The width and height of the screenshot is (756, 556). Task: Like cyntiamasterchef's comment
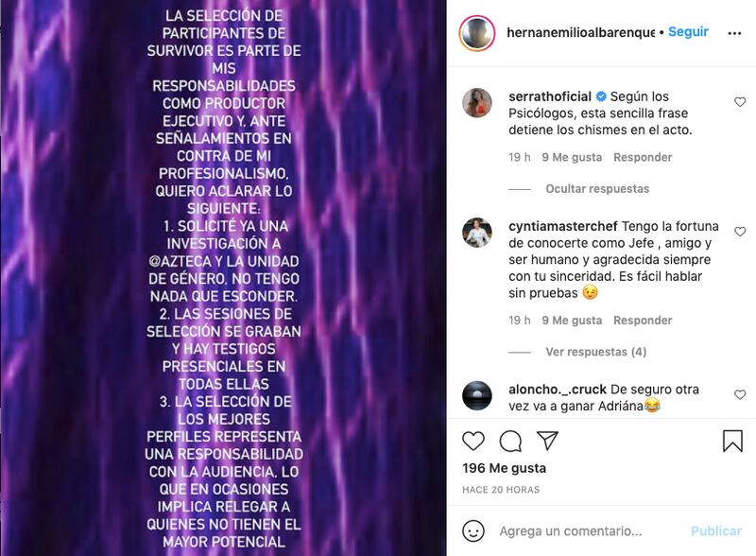(740, 232)
